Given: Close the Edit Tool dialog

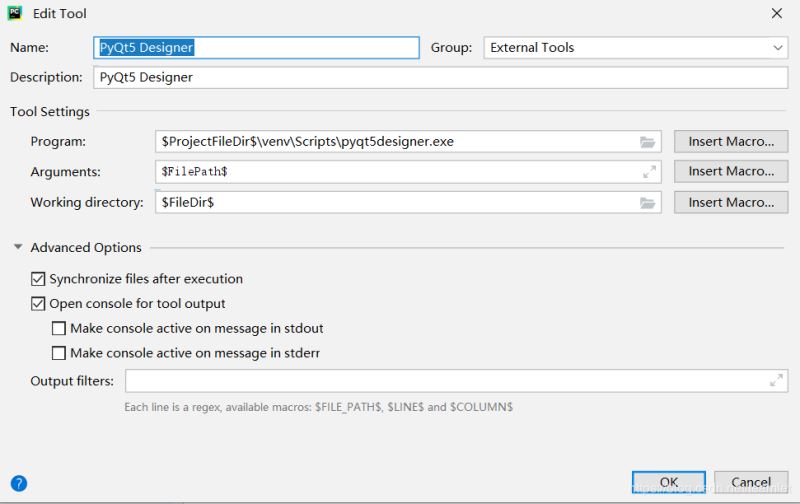Looking at the screenshot, I should tap(777, 14).
